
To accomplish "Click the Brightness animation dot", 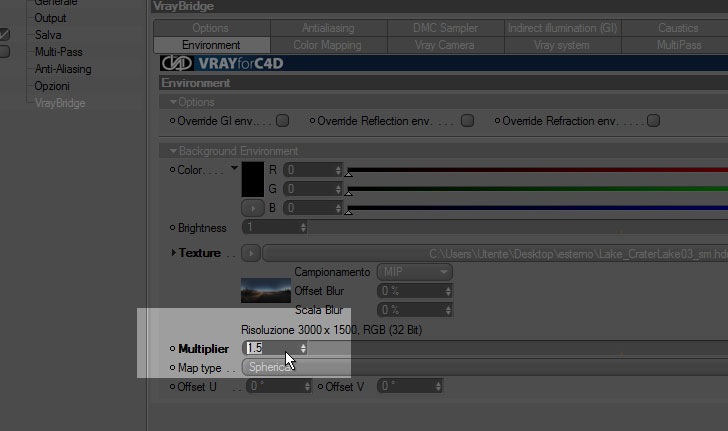I will pyautogui.click(x=172, y=228).
